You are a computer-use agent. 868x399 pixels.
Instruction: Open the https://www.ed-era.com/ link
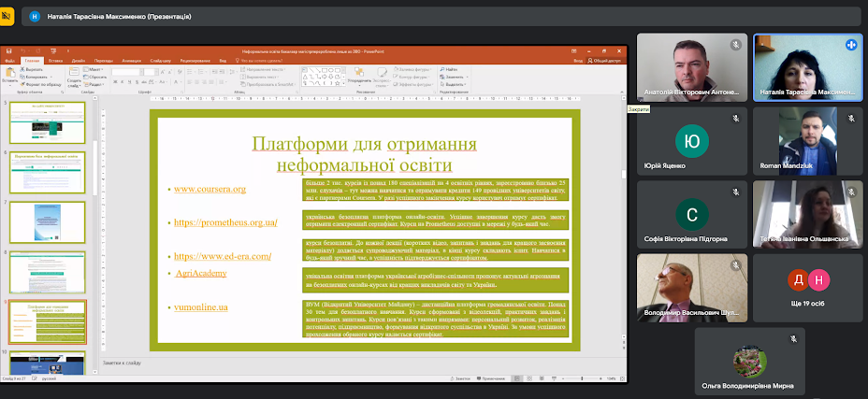[223, 256]
